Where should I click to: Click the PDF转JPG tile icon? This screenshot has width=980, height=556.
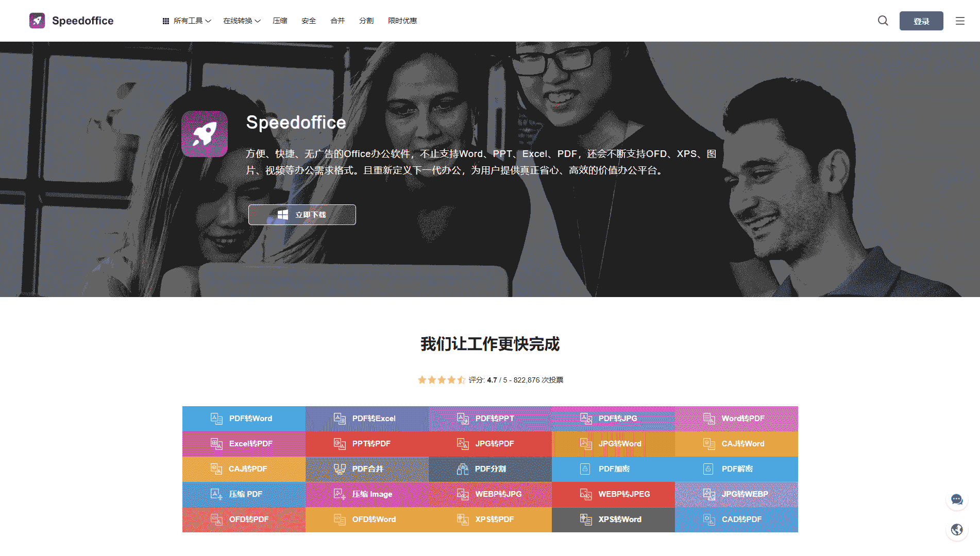click(586, 419)
